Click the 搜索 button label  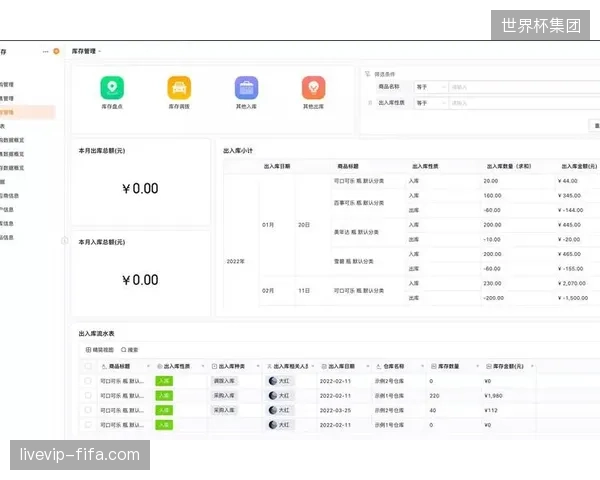tap(133, 350)
